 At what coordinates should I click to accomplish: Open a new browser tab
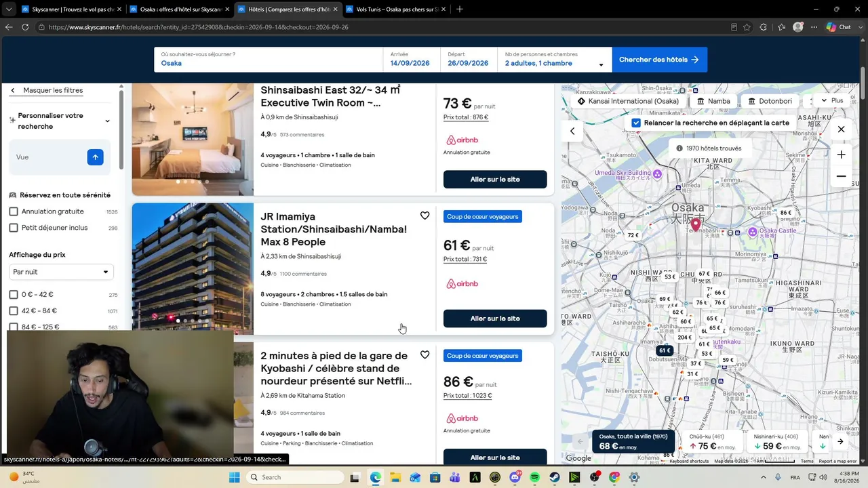tap(460, 9)
